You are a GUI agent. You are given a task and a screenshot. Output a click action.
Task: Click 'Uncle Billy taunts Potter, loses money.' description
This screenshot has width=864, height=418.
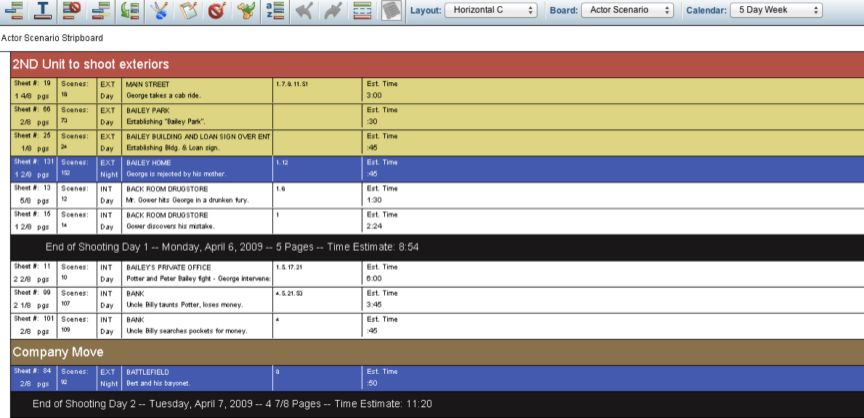coord(184,305)
